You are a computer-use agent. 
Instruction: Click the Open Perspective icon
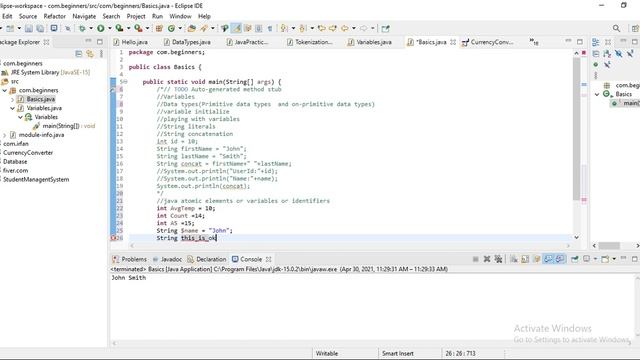[x=635, y=29]
